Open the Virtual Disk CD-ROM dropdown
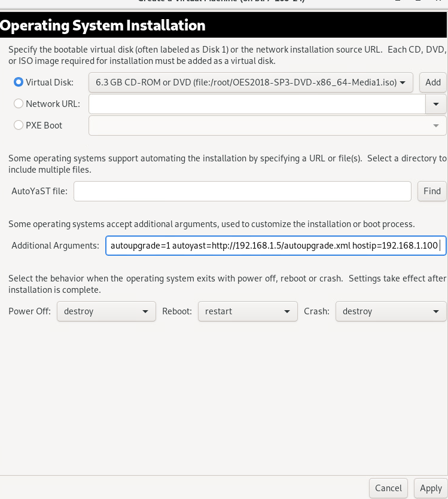This screenshot has width=448, height=499. [250, 82]
